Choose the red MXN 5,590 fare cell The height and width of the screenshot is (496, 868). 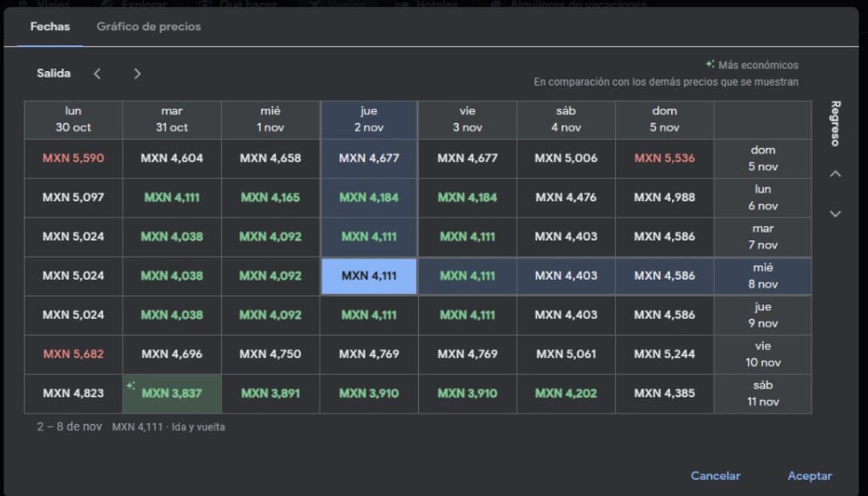point(73,158)
